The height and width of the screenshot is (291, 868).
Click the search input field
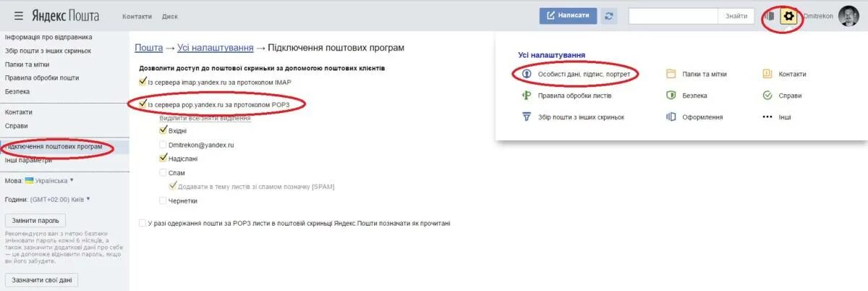(673, 15)
